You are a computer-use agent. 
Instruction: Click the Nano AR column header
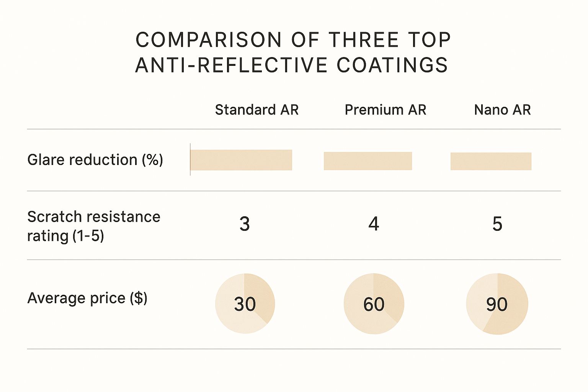[x=502, y=110]
